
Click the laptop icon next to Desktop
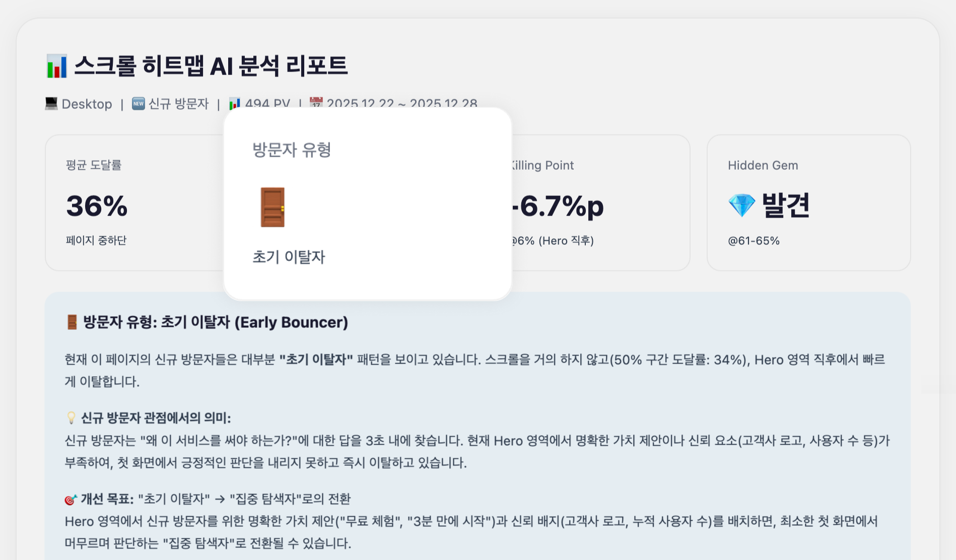(x=51, y=103)
